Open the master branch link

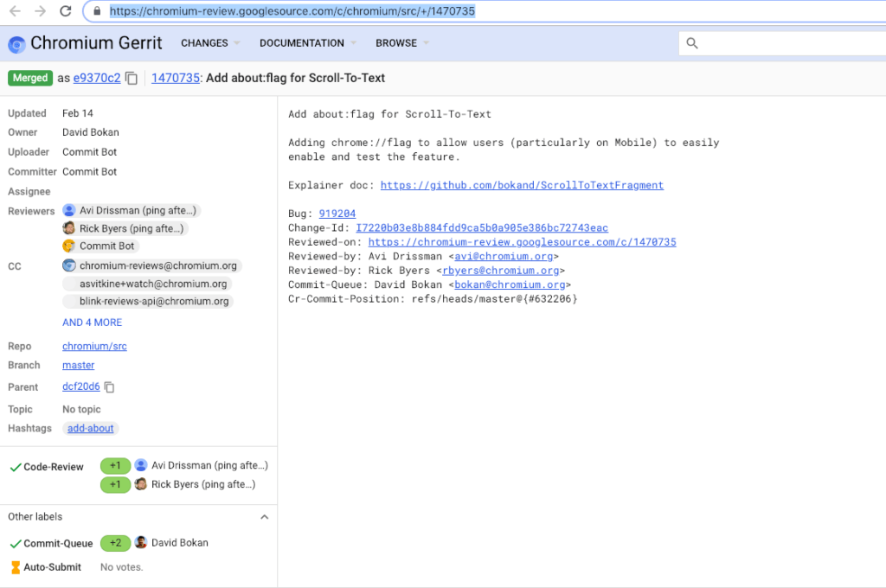[x=78, y=366]
